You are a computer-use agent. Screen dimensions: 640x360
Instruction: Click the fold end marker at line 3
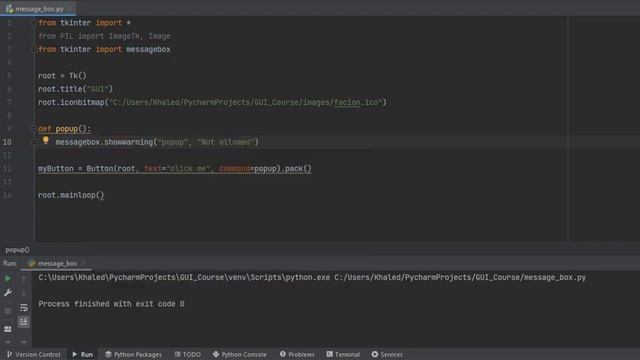point(34,49)
